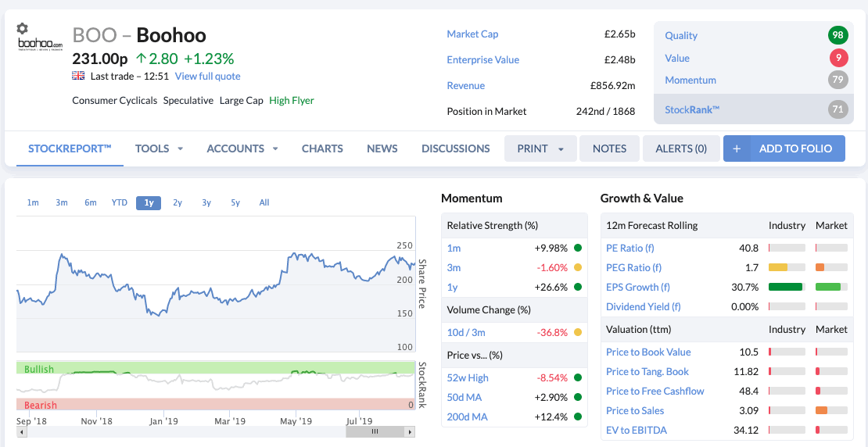Click the right arrow of the chart scrollbar

(x=410, y=432)
